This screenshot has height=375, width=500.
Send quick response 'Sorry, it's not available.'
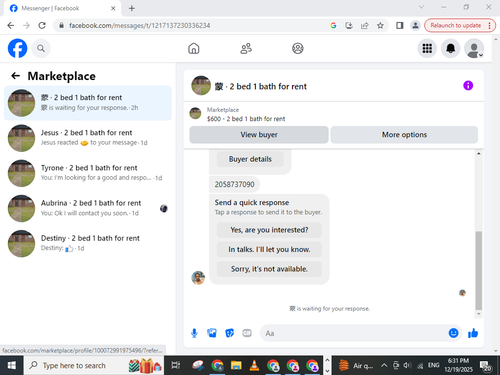coord(269,269)
